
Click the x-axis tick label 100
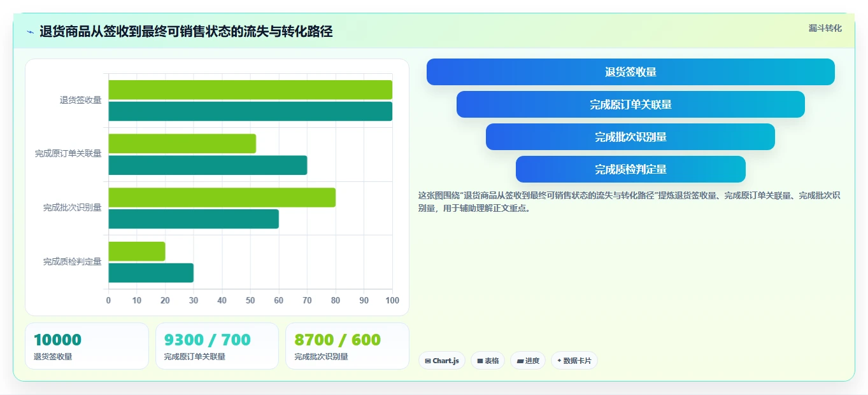coord(392,300)
